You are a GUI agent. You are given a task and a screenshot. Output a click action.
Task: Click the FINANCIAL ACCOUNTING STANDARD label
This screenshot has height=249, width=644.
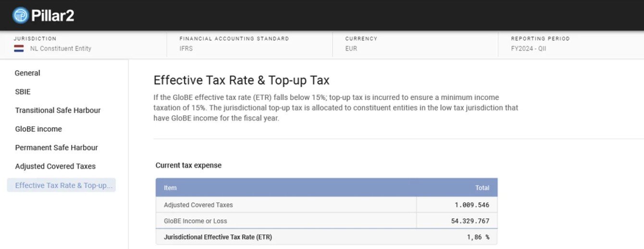pos(234,38)
